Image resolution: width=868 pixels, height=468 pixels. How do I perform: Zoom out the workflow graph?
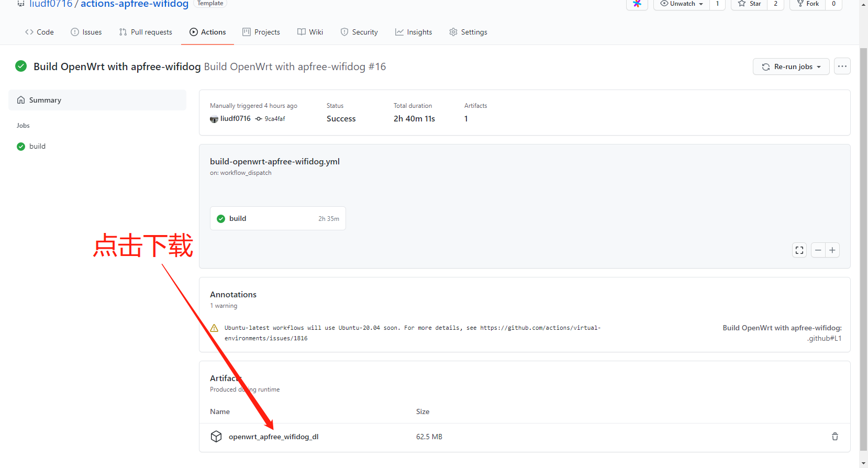pyautogui.click(x=818, y=250)
